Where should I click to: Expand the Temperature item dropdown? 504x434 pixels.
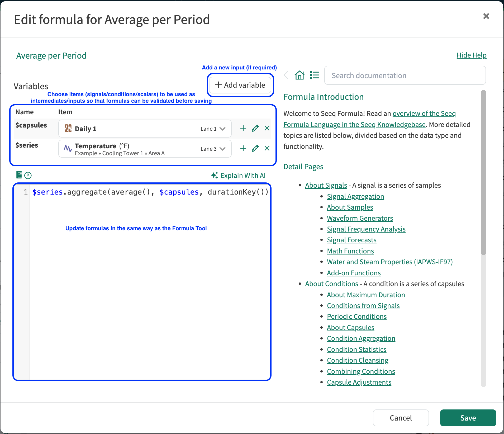pos(222,149)
